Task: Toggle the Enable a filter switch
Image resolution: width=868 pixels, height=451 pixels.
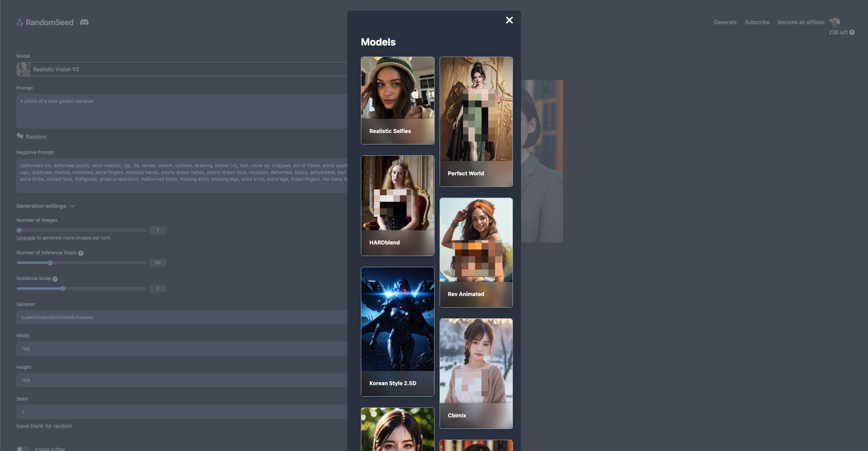Action: pyautogui.click(x=23, y=448)
